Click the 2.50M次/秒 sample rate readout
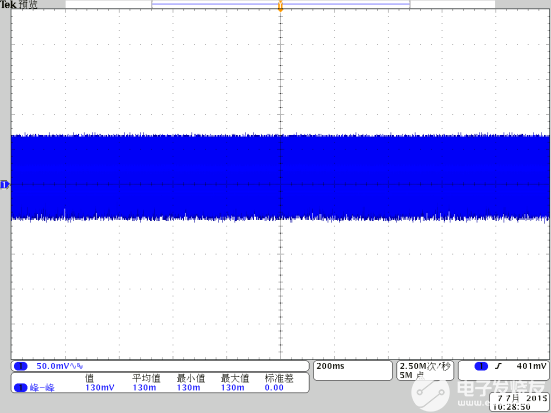551x413 pixels. coord(425,366)
